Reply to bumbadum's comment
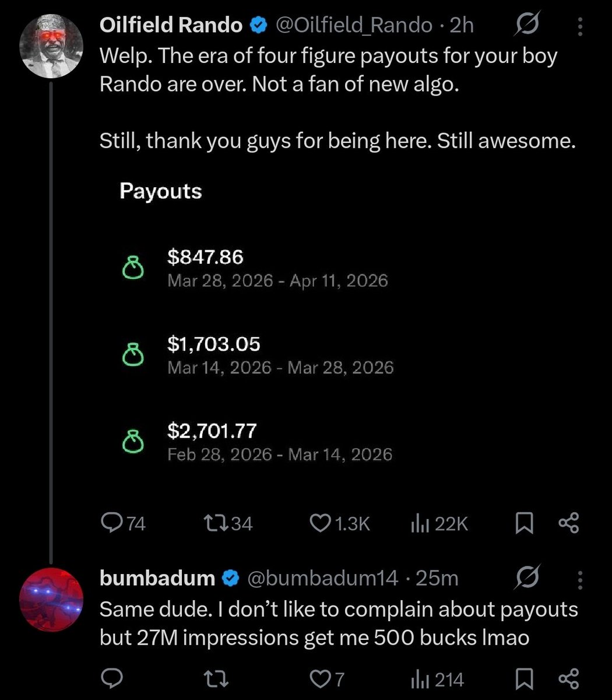The image size is (612, 700). point(112,679)
